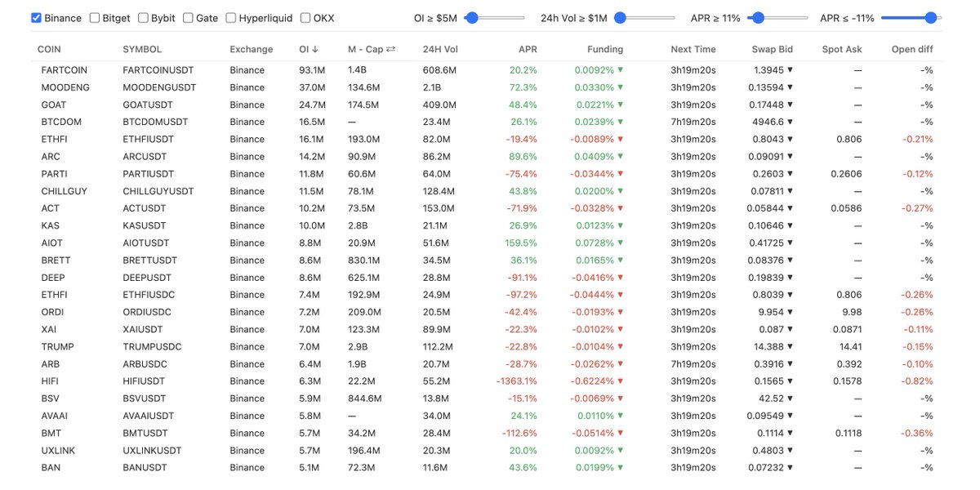
Task: Sort by 24H Vol column header
Action: click(x=439, y=50)
